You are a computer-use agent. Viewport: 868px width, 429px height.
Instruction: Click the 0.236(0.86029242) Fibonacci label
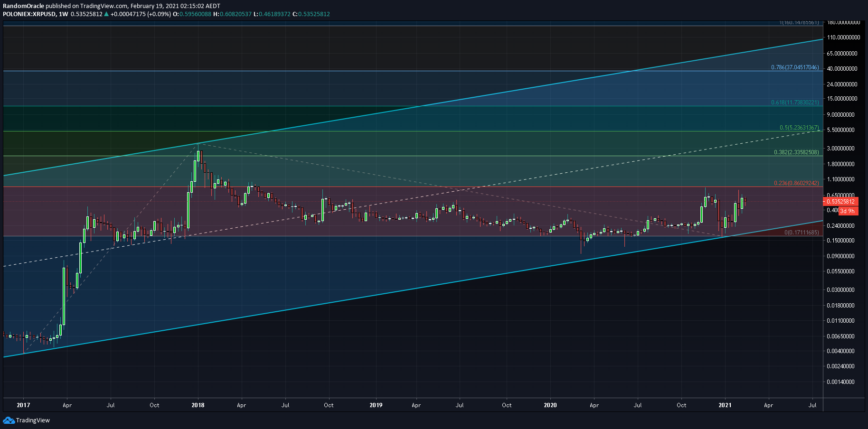pos(796,183)
